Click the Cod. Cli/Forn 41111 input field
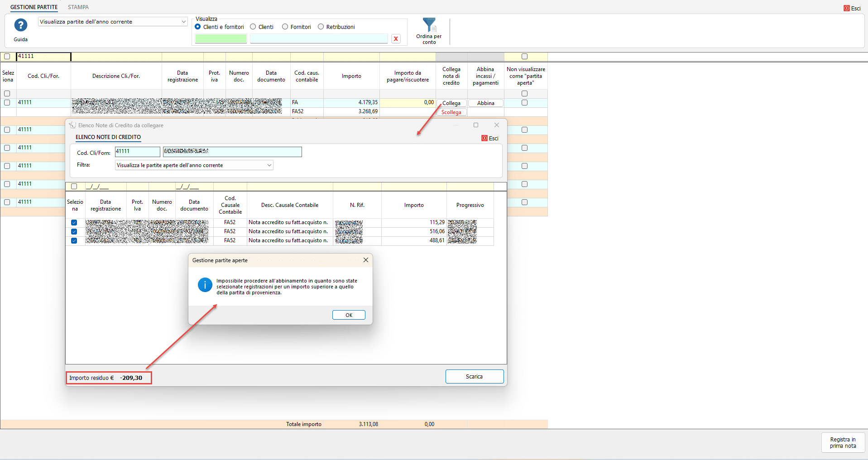The image size is (868, 460). pyautogui.click(x=137, y=152)
